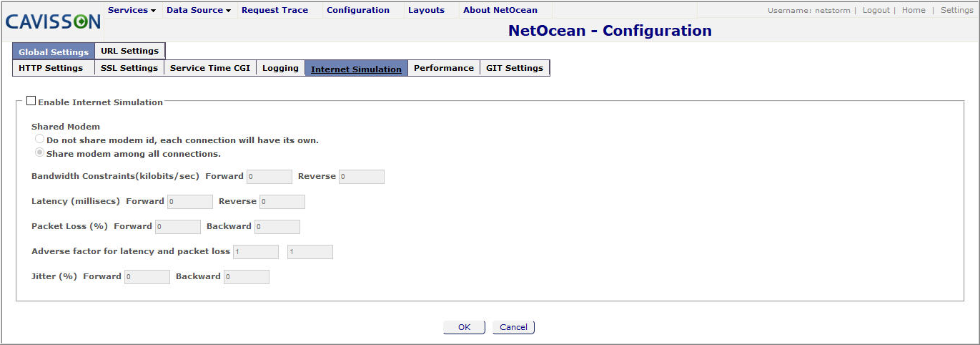
Task: Go to the Home link
Action: [914, 10]
